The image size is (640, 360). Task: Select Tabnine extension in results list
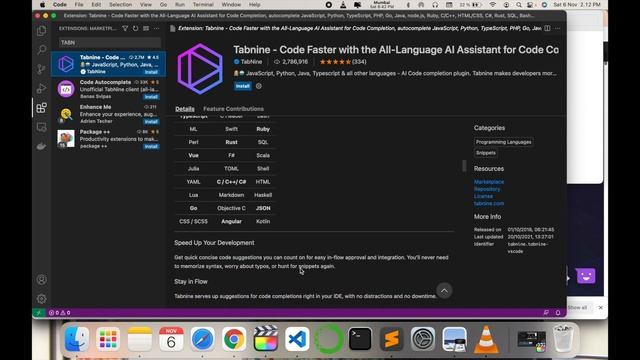tap(109, 64)
